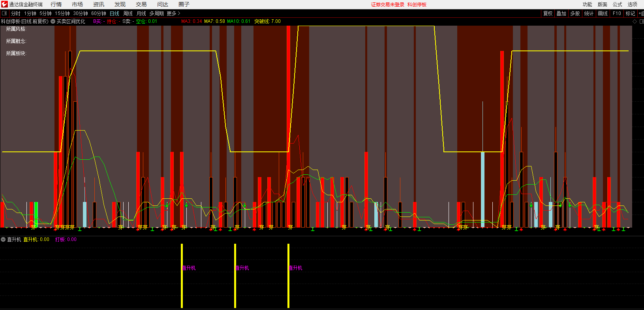Click the 所属风格 label
The width and height of the screenshot is (644, 310).
click(16, 29)
